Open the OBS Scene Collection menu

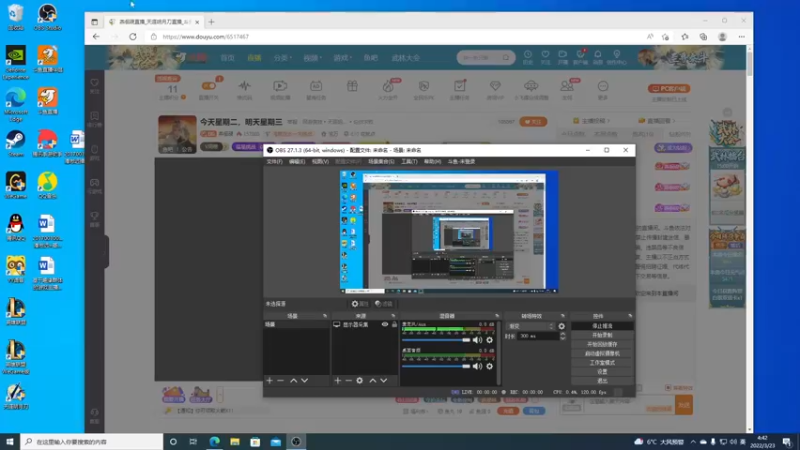[381, 162]
